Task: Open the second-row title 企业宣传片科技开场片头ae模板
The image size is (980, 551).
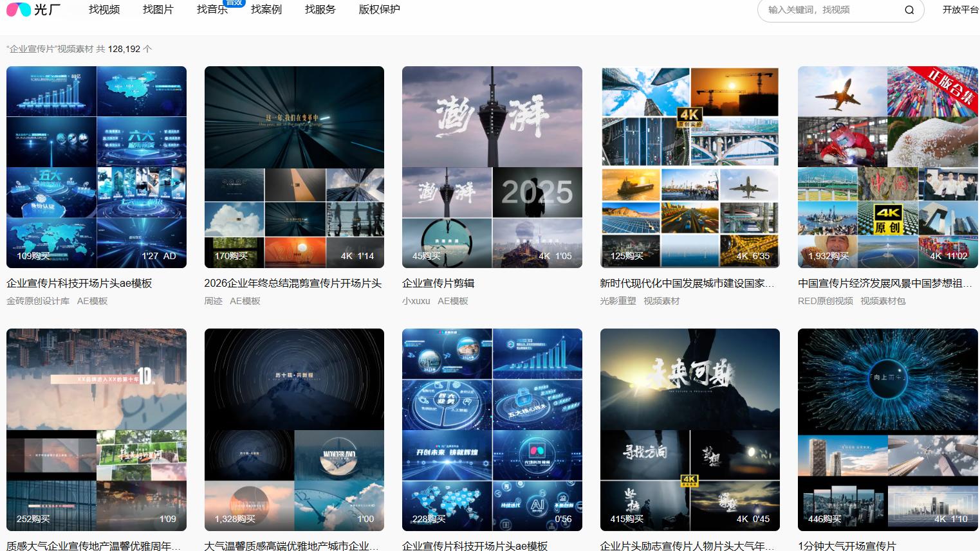Action: point(475,545)
